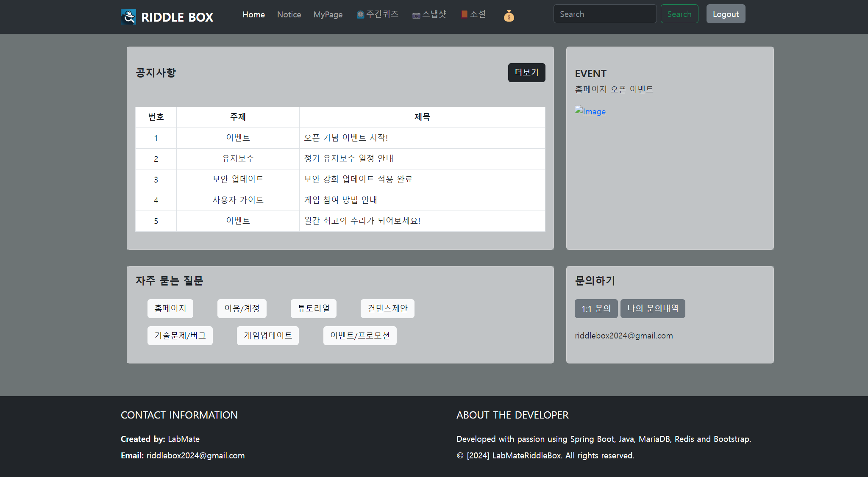Viewport: 868px width, 477px height.
Task: Click 더보기 to see more notices
Action: pos(526,72)
